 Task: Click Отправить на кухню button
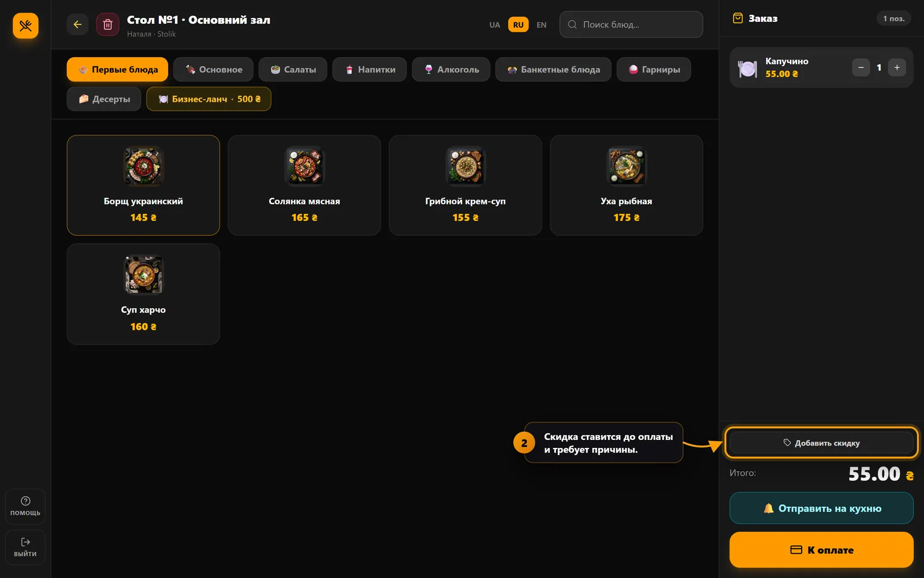(821, 508)
